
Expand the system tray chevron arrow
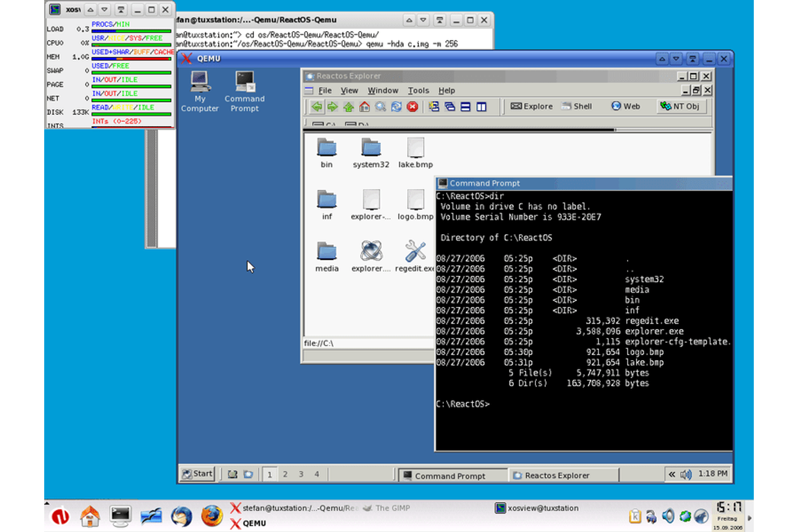coord(672,474)
